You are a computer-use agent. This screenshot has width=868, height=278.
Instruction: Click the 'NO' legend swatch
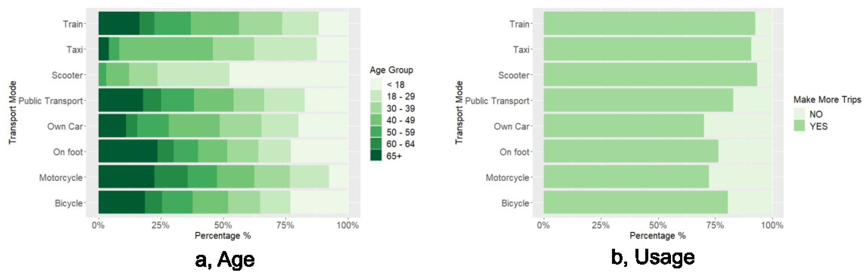click(x=799, y=114)
